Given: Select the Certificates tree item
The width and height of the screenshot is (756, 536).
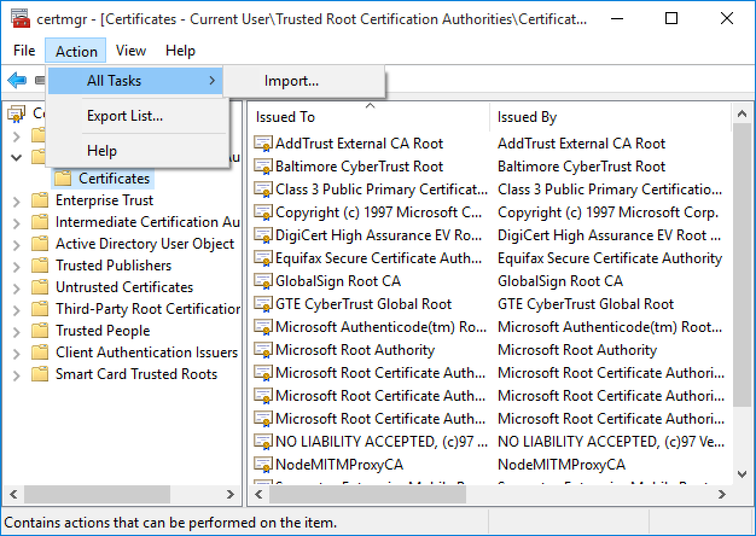Looking at the screenshot, I should point(114,179).
